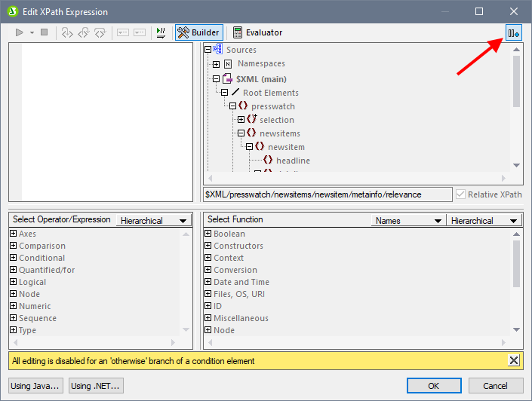This screenshot has height=401, width=532.
Task: Expand the Date and Time function group
Action: click(208, 282)
